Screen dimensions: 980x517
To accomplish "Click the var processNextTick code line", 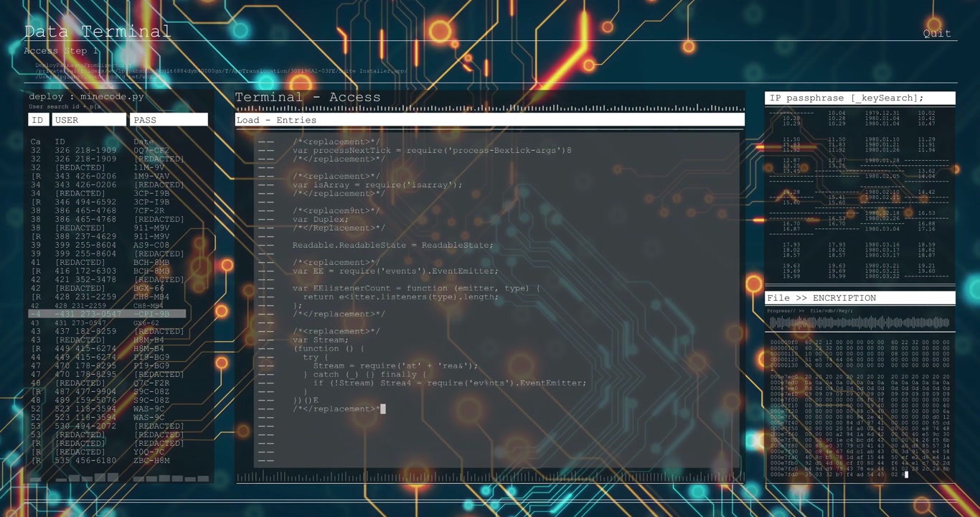I will point(432,150).
